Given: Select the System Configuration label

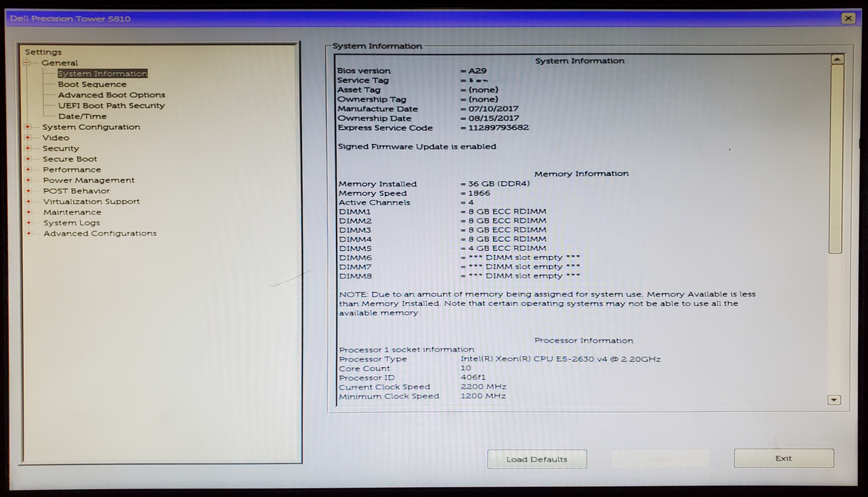Looking at the screenshot, I should coord(91,127).
